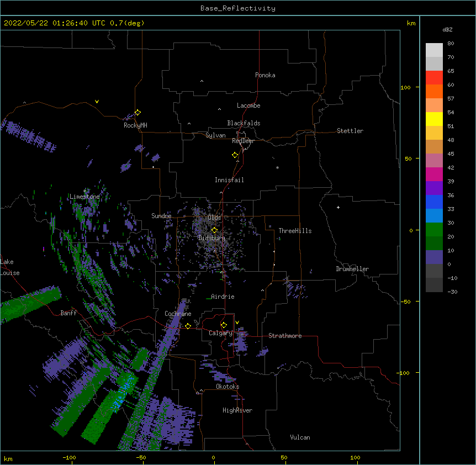The width and height of the screenshot is (476, 465).
Task: Click the -100 tick label on the right axis
Action: (403, 373)
